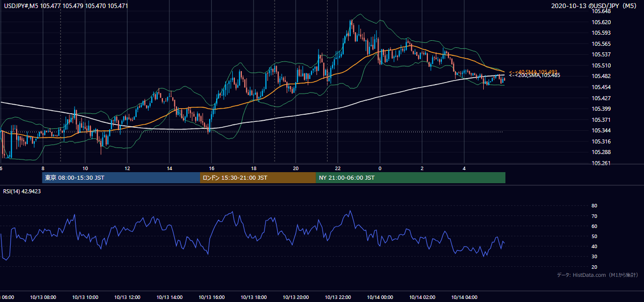Click the 105.565 price axis label
This screenshot has width=644, height=302.
(601, 44)
